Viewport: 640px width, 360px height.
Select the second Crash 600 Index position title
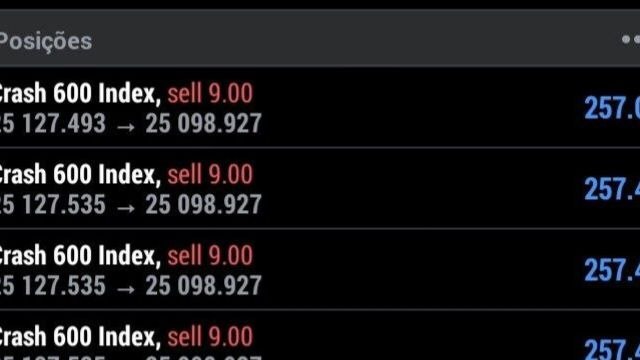(x=80, y=175)
